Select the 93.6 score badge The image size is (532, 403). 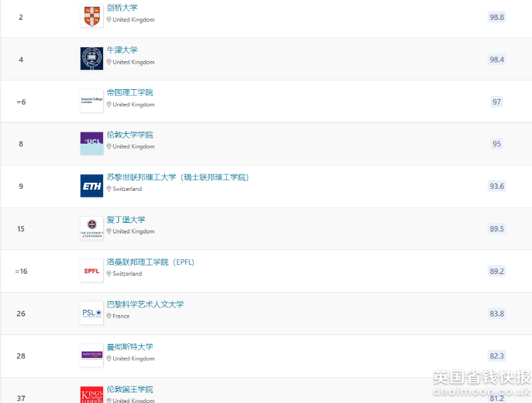497,186
